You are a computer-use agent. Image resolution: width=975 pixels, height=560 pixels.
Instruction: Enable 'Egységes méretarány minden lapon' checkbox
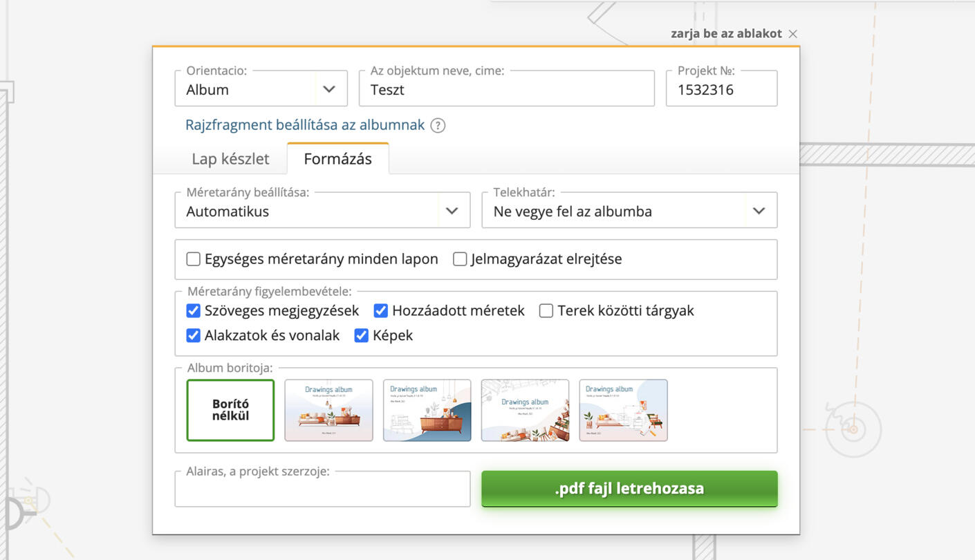pyautogui.click(x=194, y=259)
